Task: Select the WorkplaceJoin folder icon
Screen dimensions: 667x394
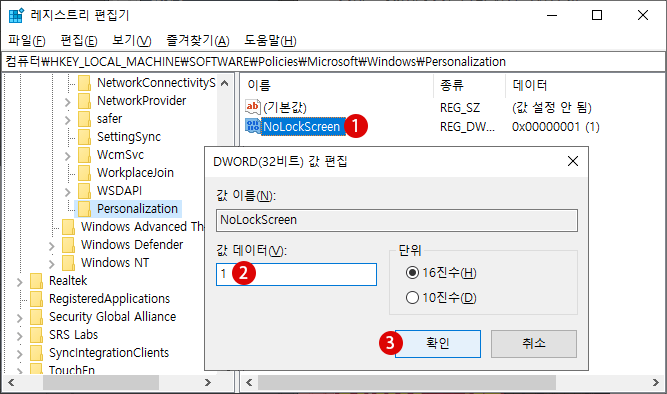Action: pos(84,173)
